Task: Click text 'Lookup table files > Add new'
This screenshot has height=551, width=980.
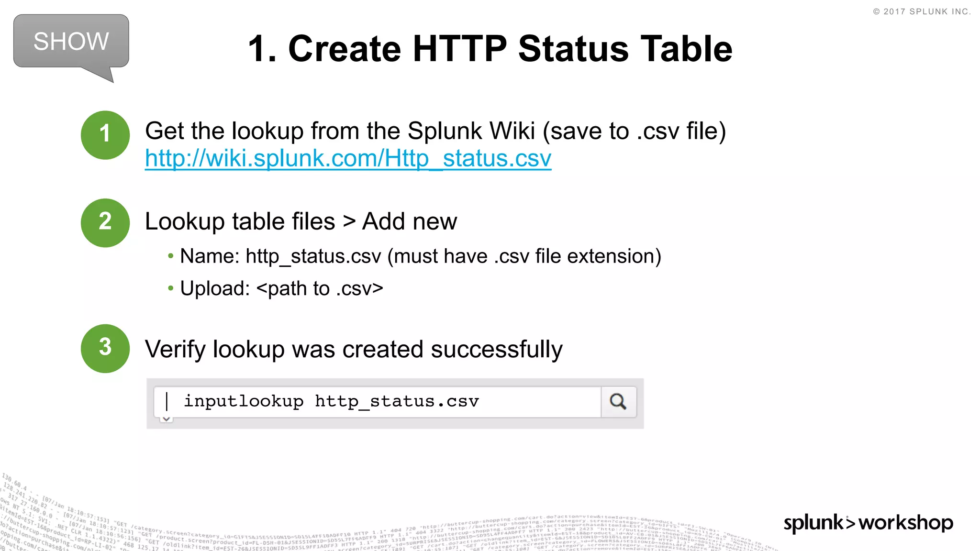Action: tap(301, 221)
